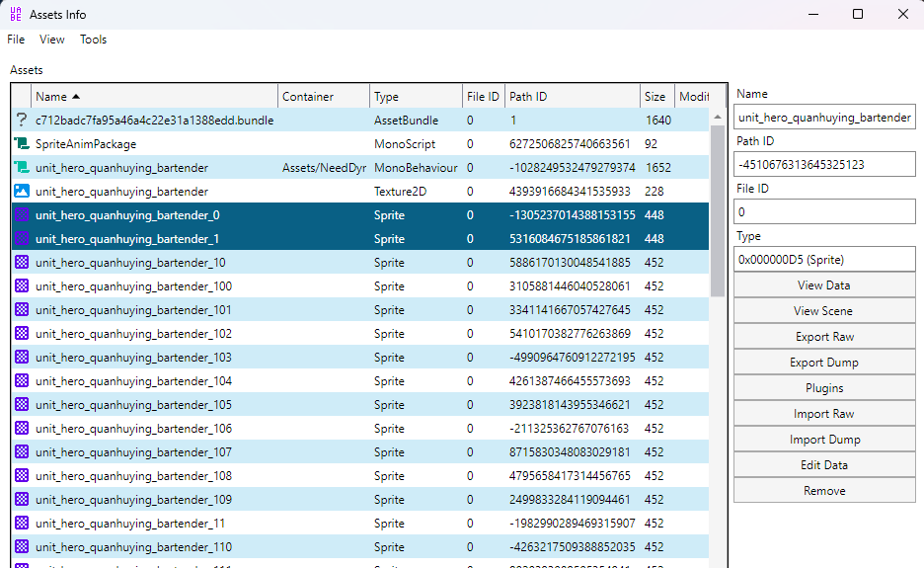The width and height of the screenshot is (924, 568).
Task: Click the SpriteAnimPackage MonoScript icon
Action: (x=22, y=144)
